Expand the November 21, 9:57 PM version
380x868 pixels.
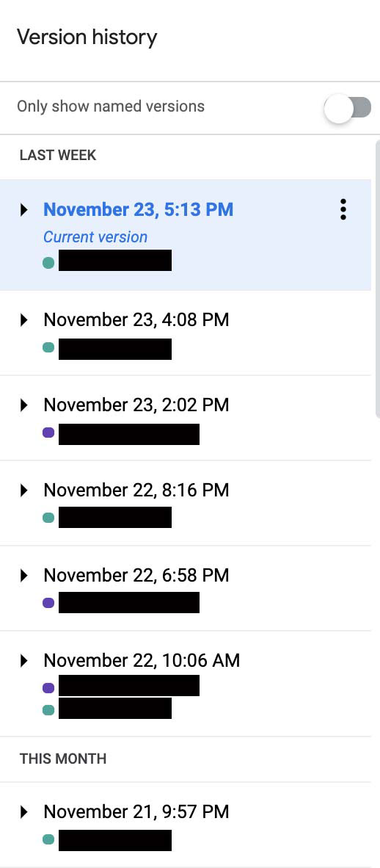[x=23, y=812]
